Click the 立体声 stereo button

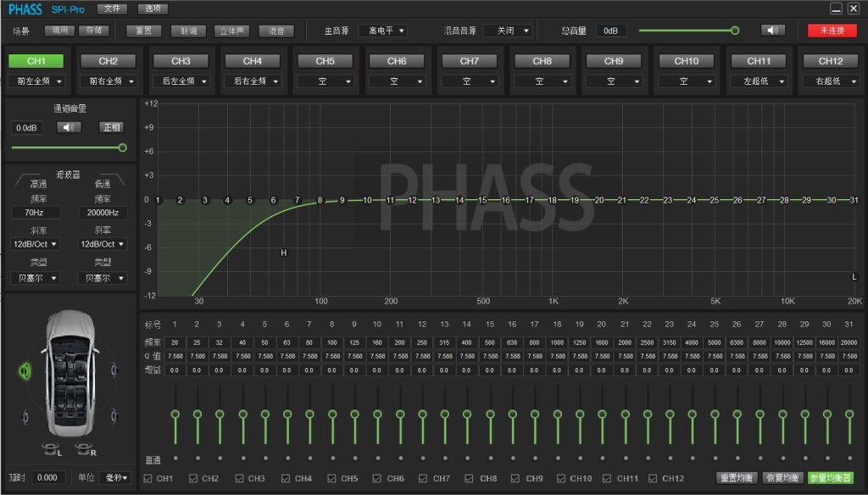(232, 31)
